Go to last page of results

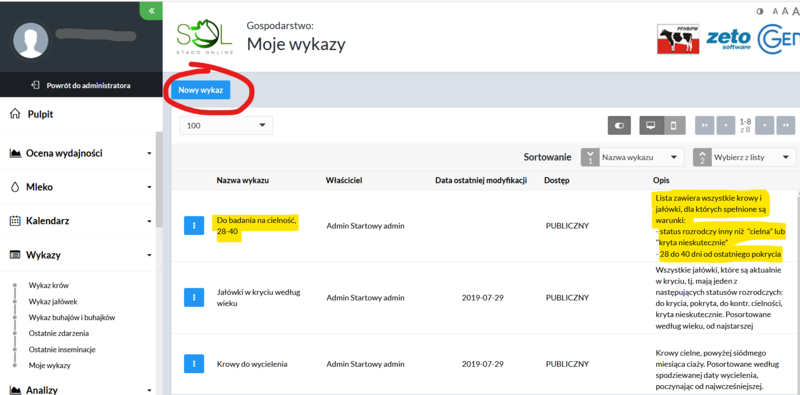pyautogui.click(x=786, y=126)
